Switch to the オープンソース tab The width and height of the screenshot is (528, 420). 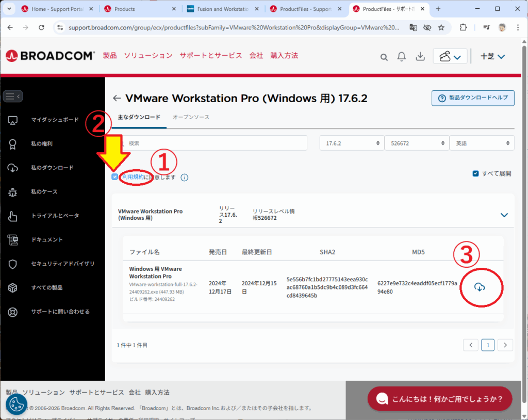191,117
